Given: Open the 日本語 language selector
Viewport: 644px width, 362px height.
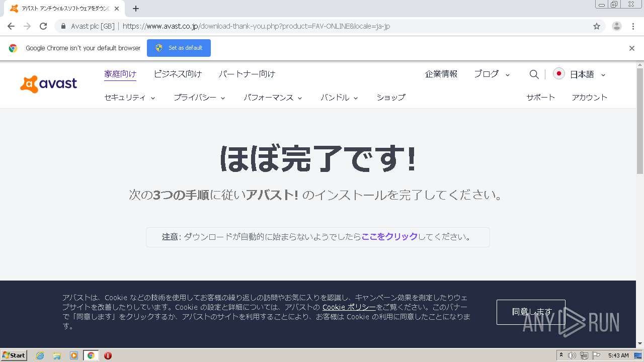Looking at the screenshot, I should [x=588, y=74].
